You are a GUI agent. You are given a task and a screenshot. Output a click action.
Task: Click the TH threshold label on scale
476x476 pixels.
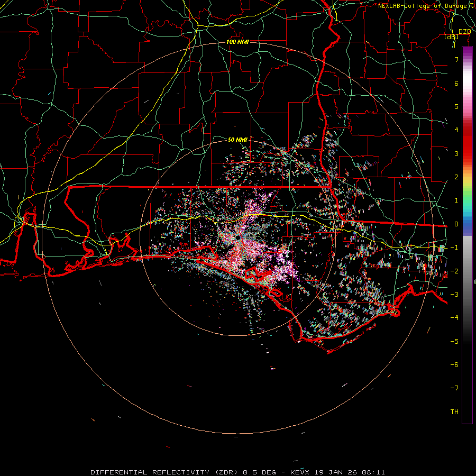click(x=454, y=412)
